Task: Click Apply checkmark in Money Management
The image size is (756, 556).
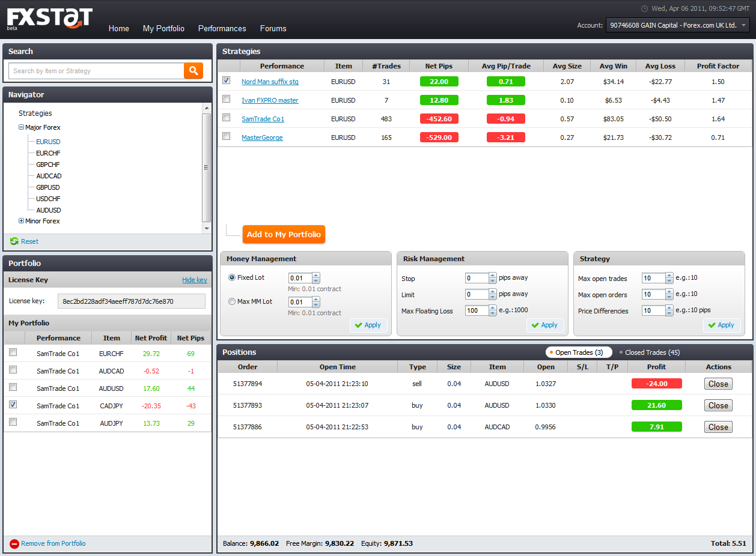Action: click(x=359, y=325)
